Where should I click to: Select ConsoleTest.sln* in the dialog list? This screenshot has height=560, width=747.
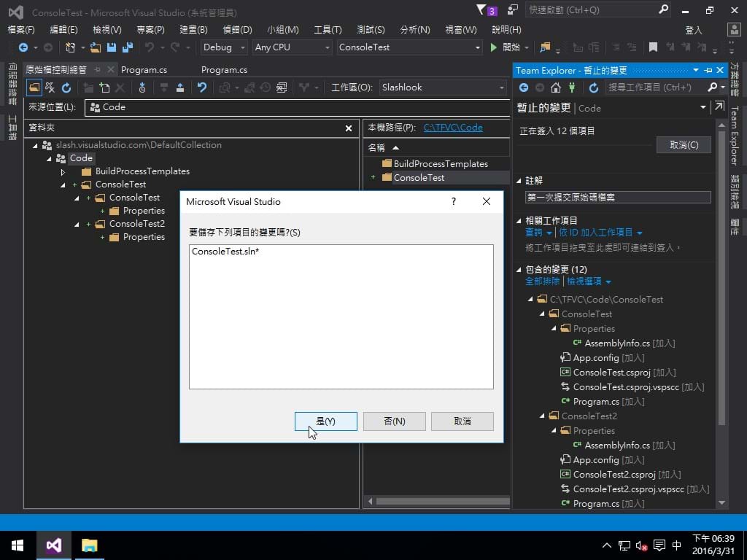pos(225,252)
